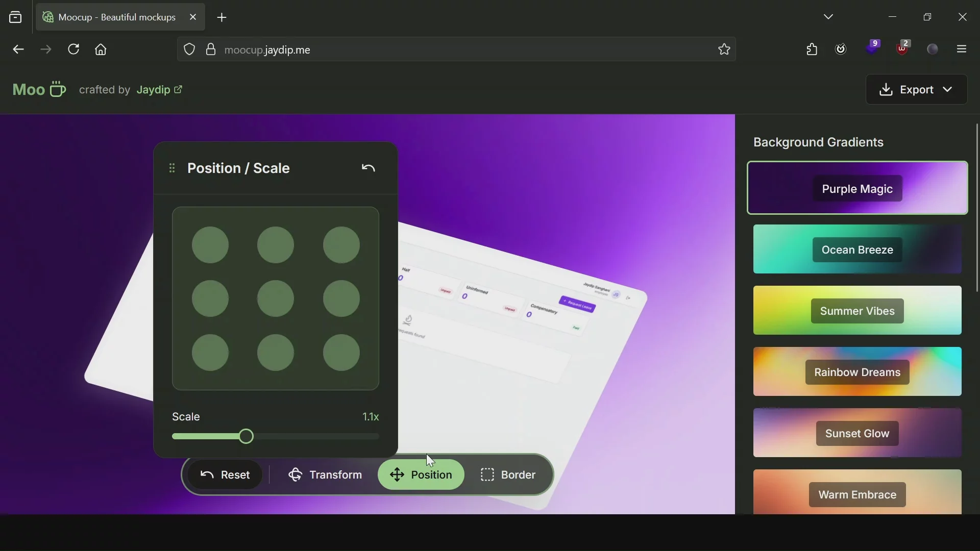Grab the drag handle of Position / Scale panel
Image resolution: width=980 pixels, height=551 pixels.
(172, 168)
